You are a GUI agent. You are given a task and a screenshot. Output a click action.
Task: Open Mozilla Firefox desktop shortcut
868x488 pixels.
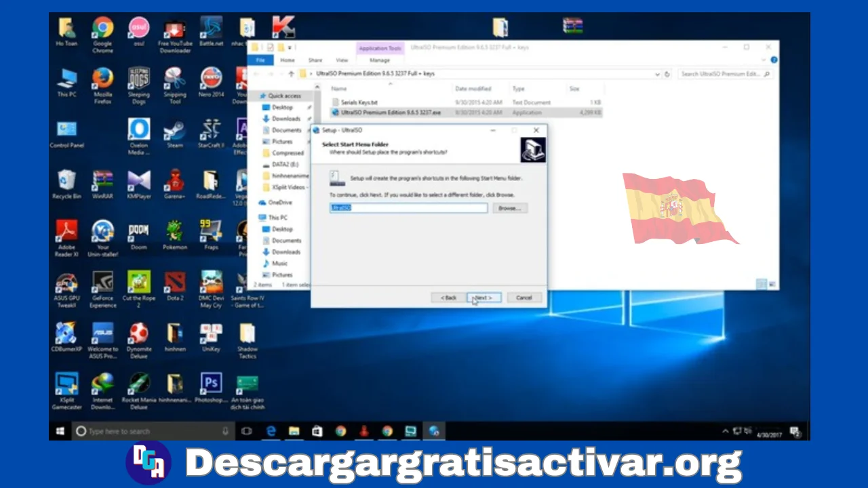click(x=102, y=85)
